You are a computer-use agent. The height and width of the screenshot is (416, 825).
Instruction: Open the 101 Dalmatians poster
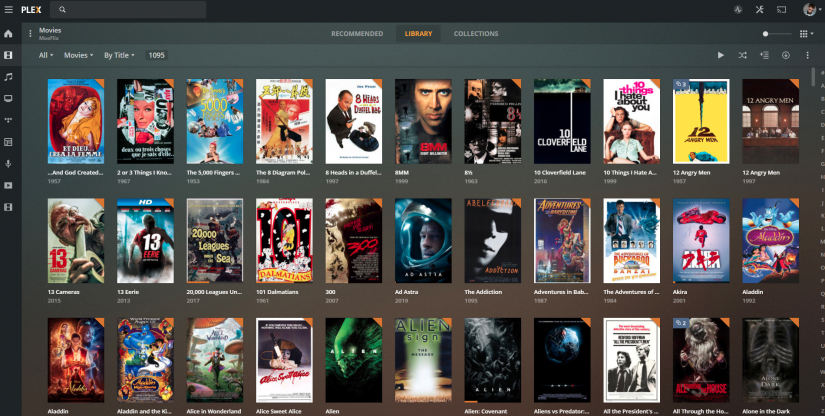click(x=284, y=241)
